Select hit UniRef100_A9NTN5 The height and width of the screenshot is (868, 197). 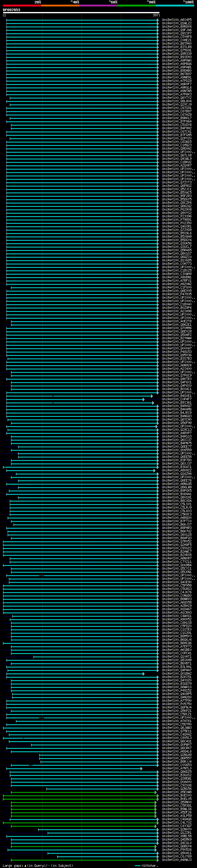click(x=177, y=91)
